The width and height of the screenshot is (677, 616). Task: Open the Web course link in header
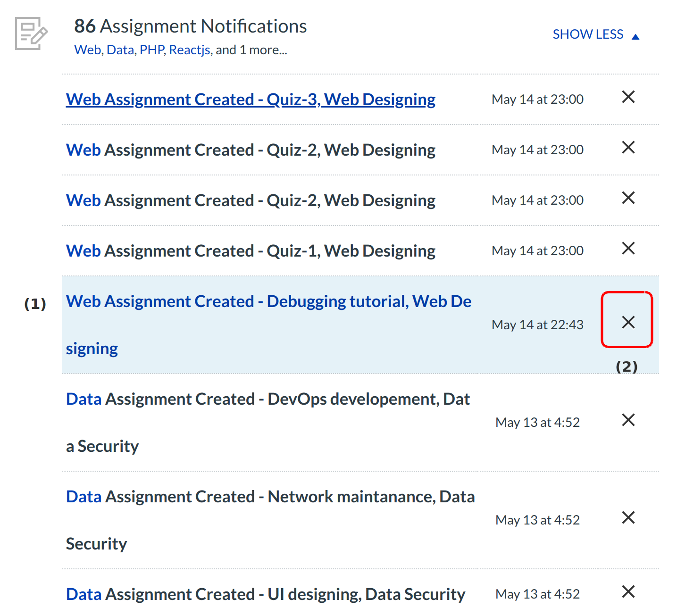click(87, 50)
